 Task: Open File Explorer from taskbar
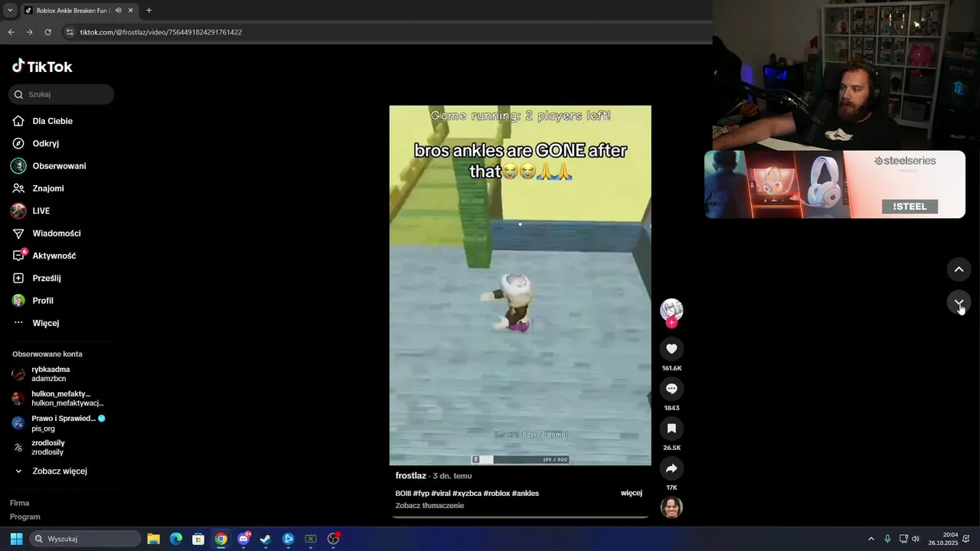153,539
